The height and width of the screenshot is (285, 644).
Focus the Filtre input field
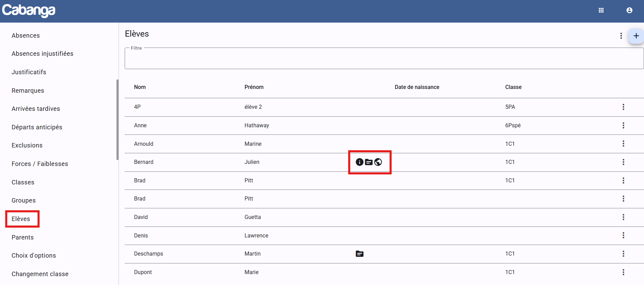384,59
